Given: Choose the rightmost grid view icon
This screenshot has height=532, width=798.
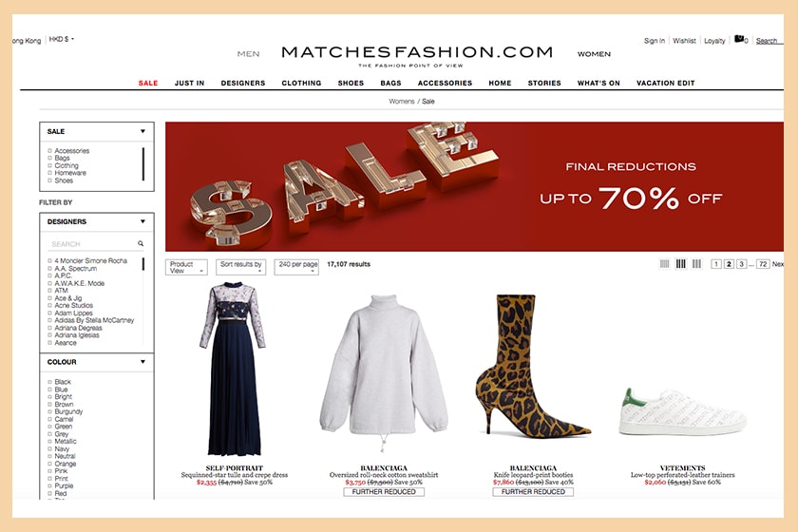Looking at the screenshot, I should (x=696, y=264).
